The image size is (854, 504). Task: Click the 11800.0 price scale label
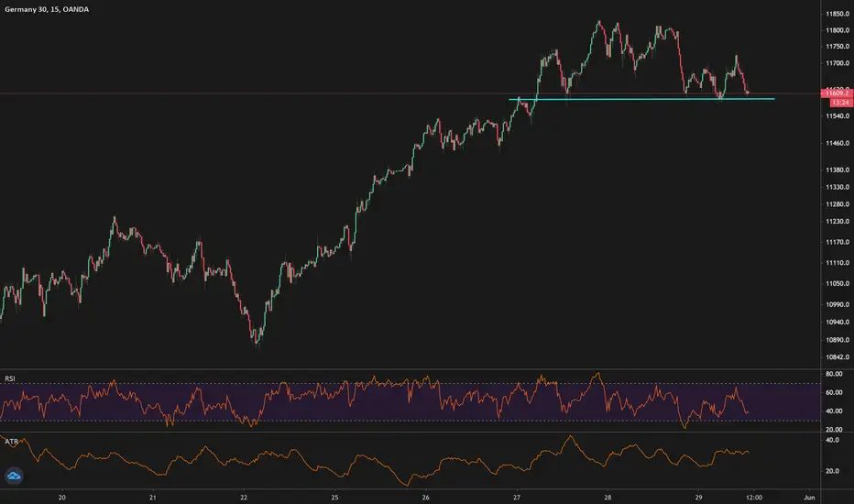click(x=838, y=30)
